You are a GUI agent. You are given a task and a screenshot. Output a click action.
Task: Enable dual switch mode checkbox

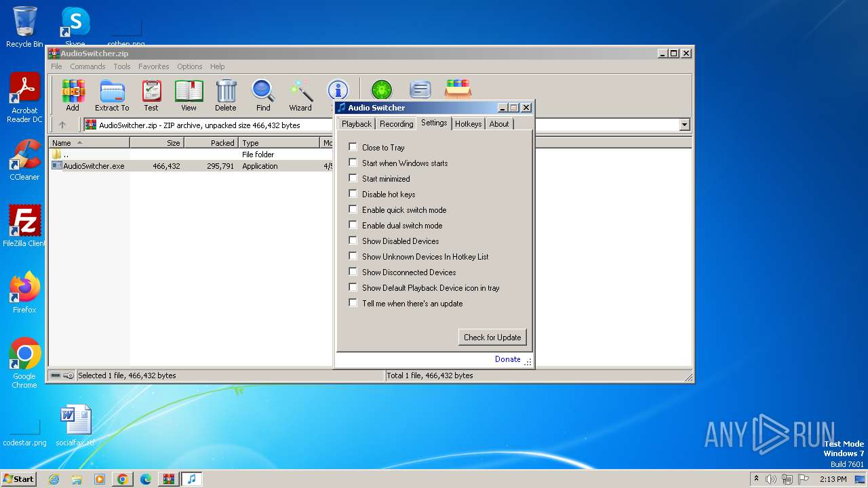[353, 224]
